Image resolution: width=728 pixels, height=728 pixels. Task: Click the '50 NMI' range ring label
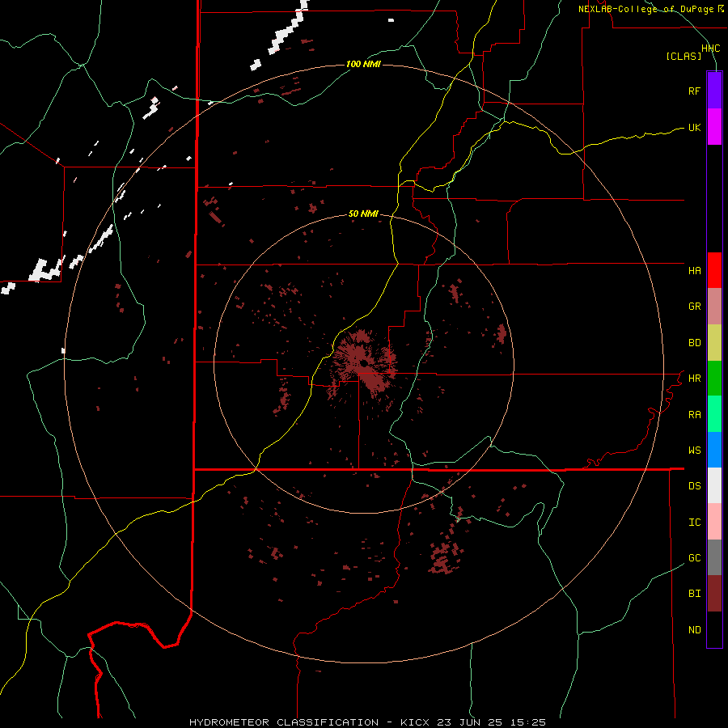pos(363,214)
